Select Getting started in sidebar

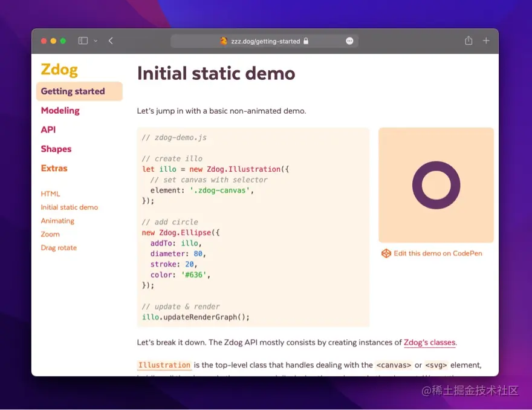coord(79,91)
